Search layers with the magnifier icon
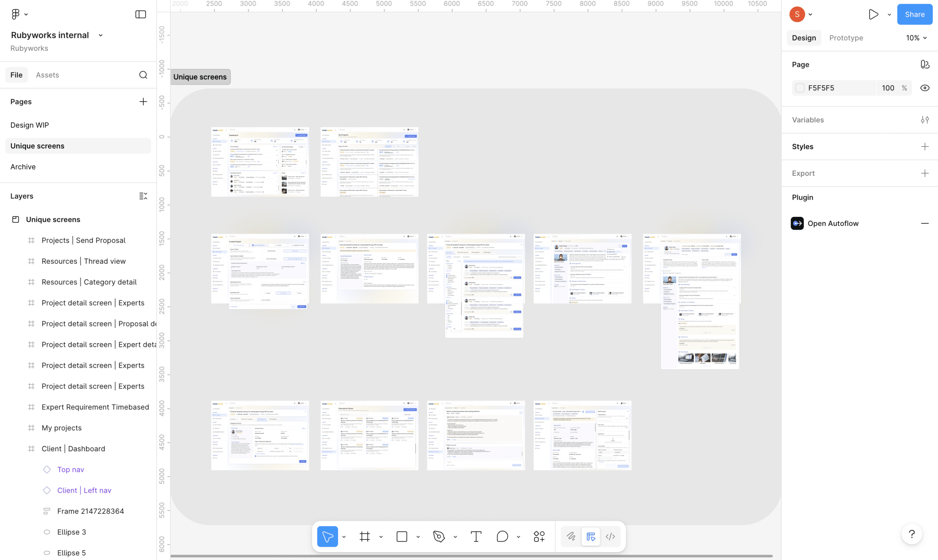 (x=143, y=75)
